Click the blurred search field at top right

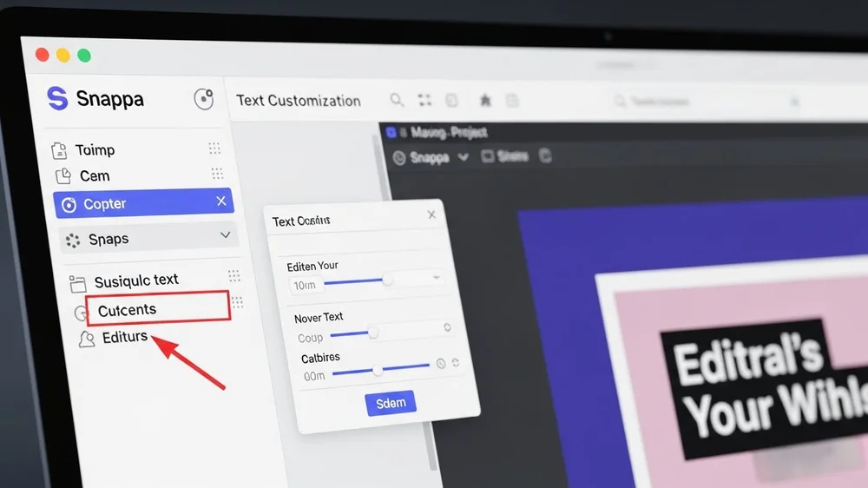point(706,102)
